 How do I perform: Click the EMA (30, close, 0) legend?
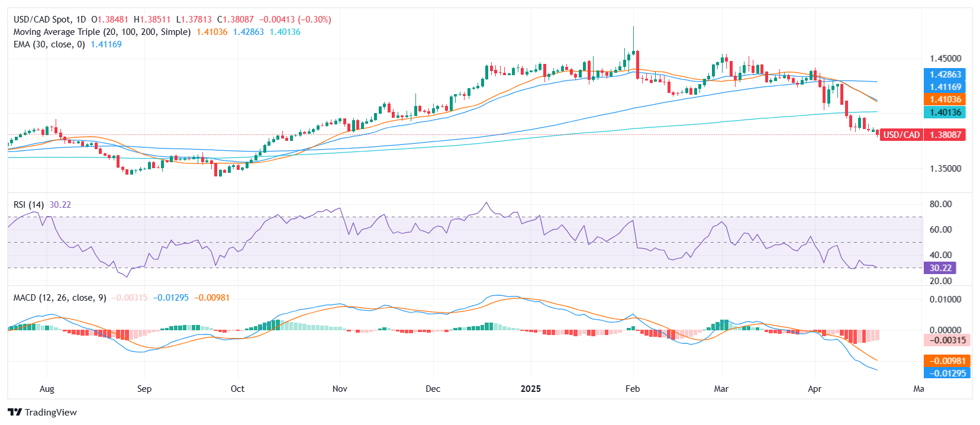pos(49,44)
